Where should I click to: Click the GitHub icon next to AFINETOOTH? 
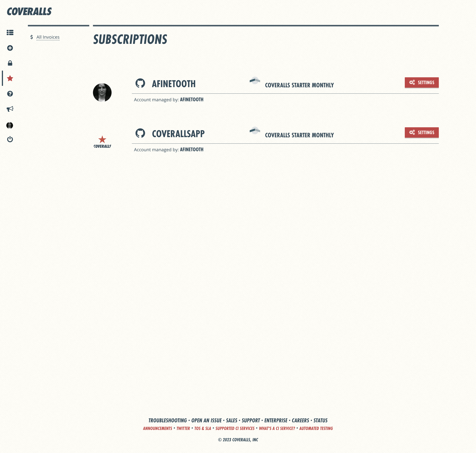pyautogui.click(x=140, y=84)
